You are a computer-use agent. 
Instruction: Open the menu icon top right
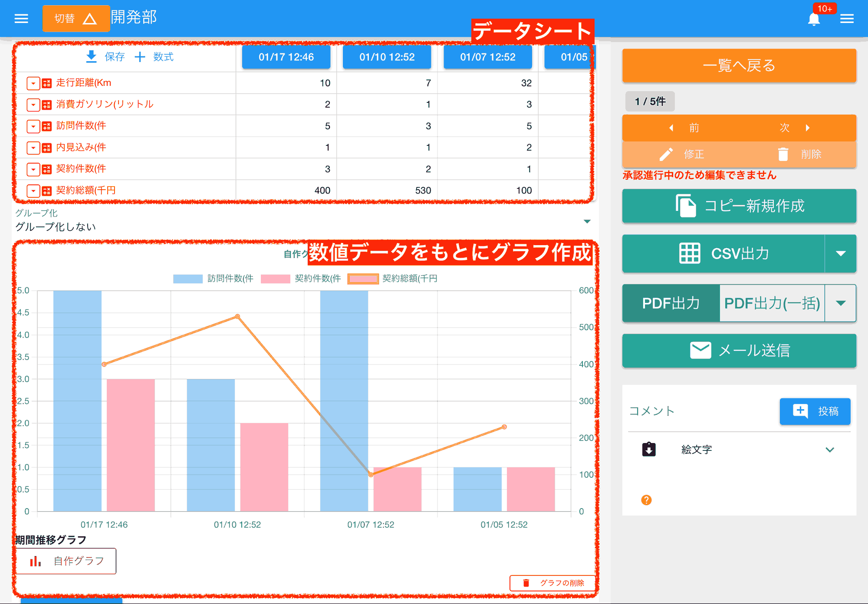point(847,18)
